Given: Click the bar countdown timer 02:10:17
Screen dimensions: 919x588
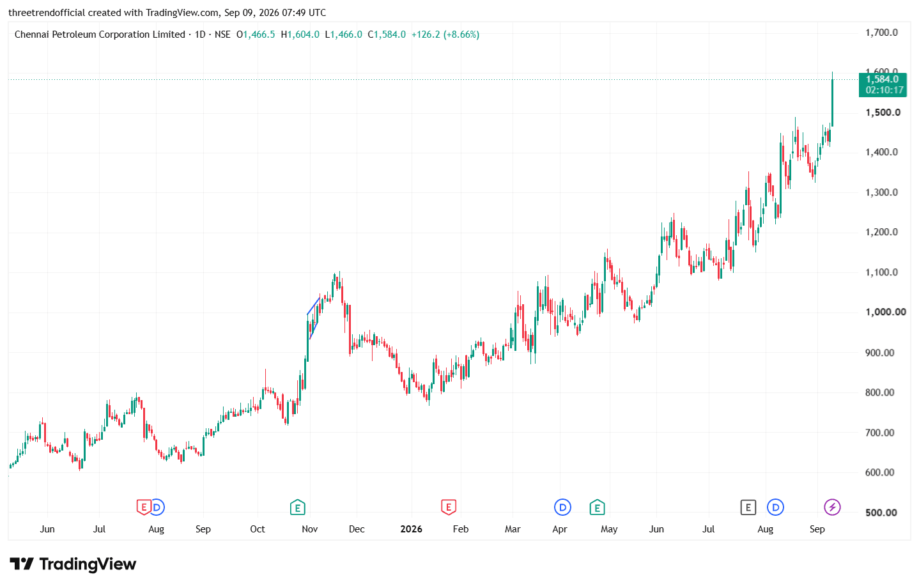Looking at the screenshot, I should (x=884, y=90).
